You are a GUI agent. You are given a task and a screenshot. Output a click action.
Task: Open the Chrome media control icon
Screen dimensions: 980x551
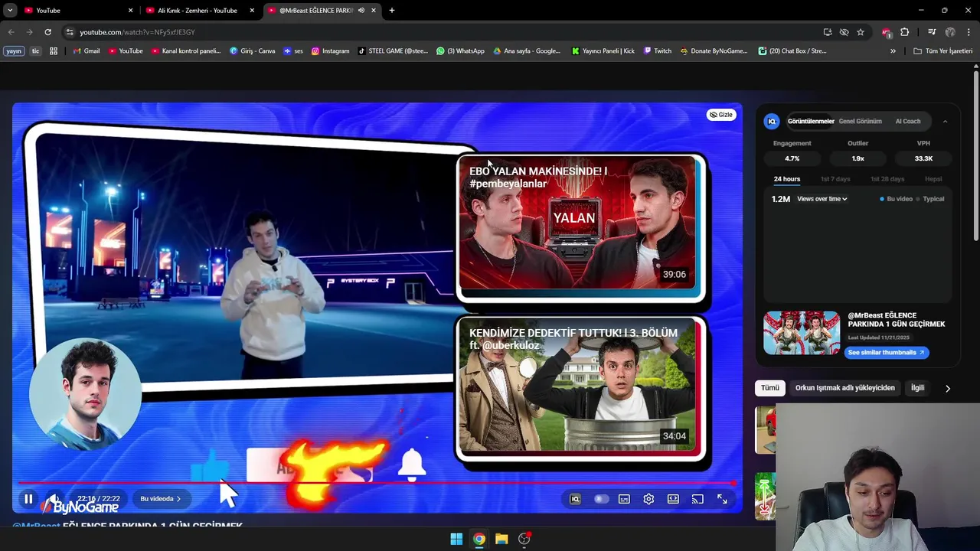click(x=932, y=32)
